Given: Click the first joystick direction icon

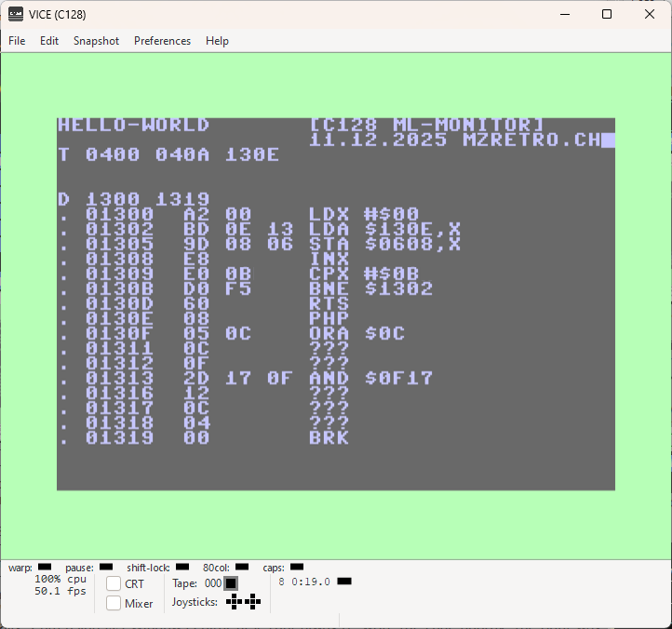Looking at the screenshot, I should pyautogui.click(x=234, y=602).
